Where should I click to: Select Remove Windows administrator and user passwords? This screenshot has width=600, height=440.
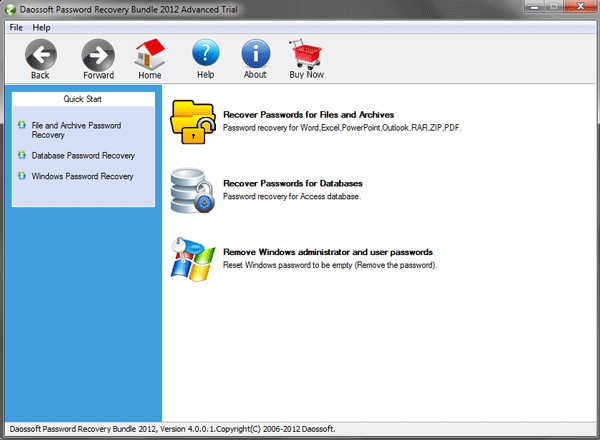click(x=328, y=252)
